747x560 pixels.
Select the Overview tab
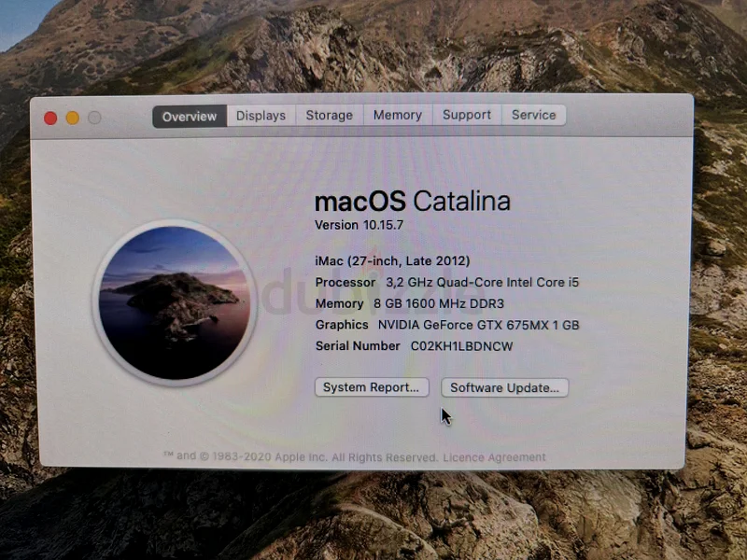point(190,117)
